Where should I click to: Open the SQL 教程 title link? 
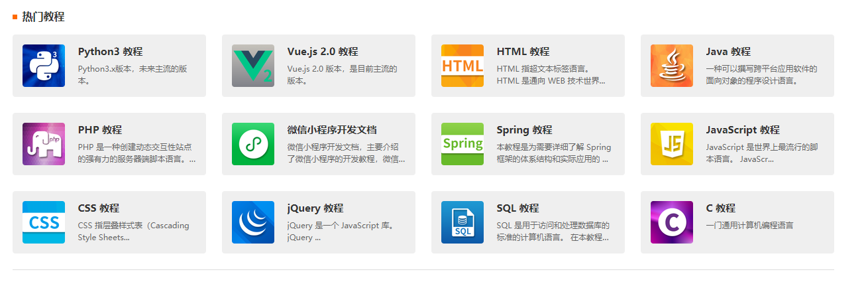point(517,208)
